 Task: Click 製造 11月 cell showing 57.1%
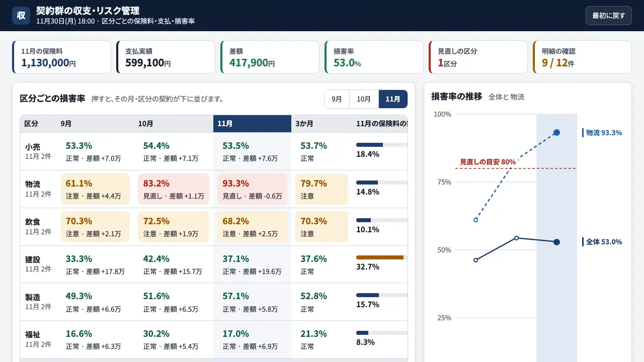(x=252, y=302)
